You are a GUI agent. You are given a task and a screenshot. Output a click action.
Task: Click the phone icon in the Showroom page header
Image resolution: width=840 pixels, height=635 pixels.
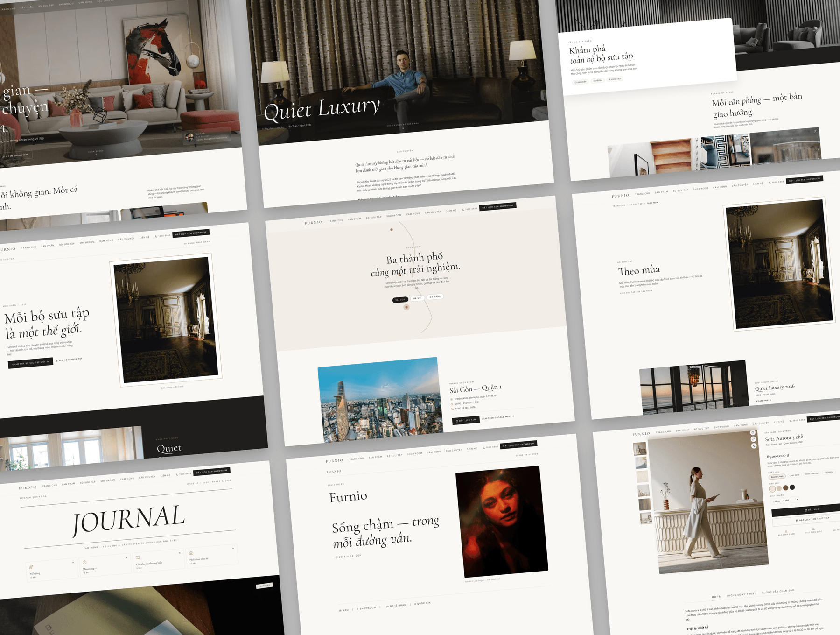[x=462, y=210]
